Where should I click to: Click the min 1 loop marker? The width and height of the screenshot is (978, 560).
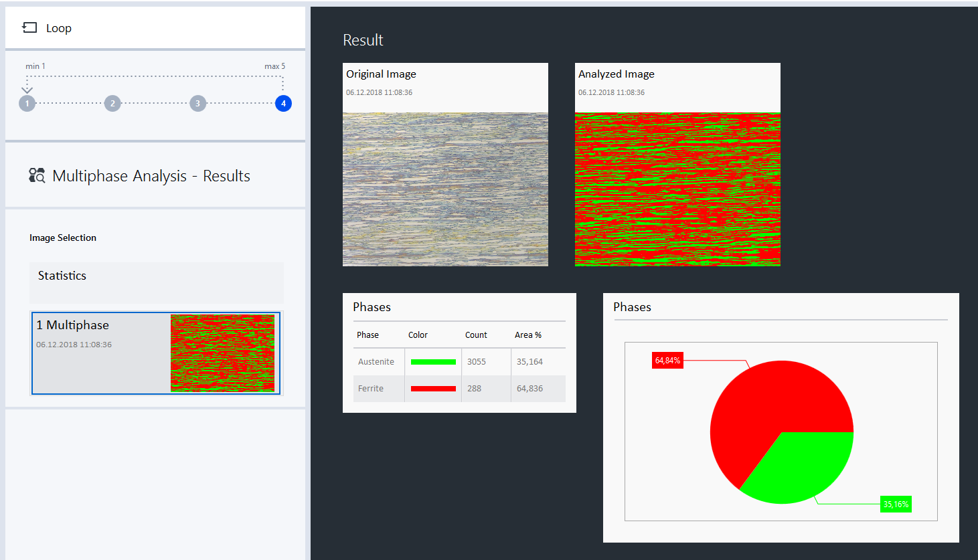[x=35, y=66]
